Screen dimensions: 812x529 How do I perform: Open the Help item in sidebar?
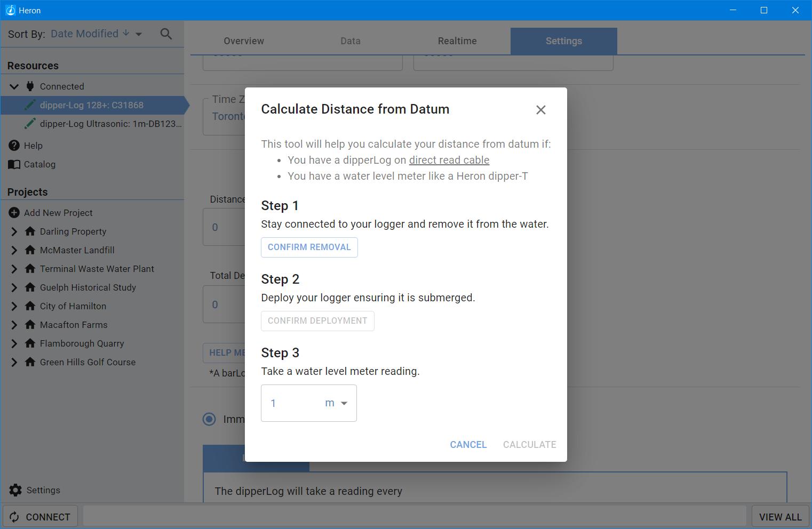click(x=33, y=146)
